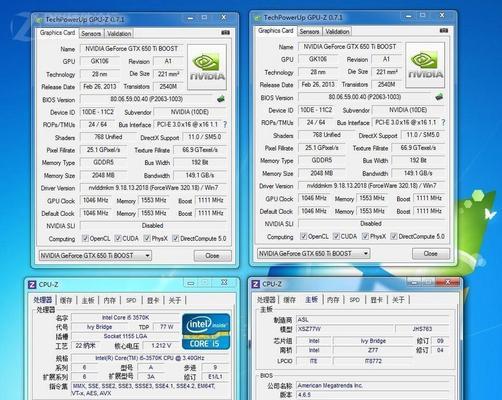Click the camera screenshot icon in right GPU-Z window
This screenshot has height=400, width=502.
pos(444,31)
